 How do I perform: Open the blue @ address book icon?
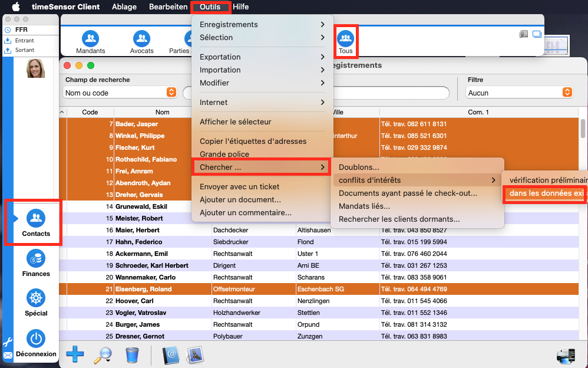pos(171,355)
